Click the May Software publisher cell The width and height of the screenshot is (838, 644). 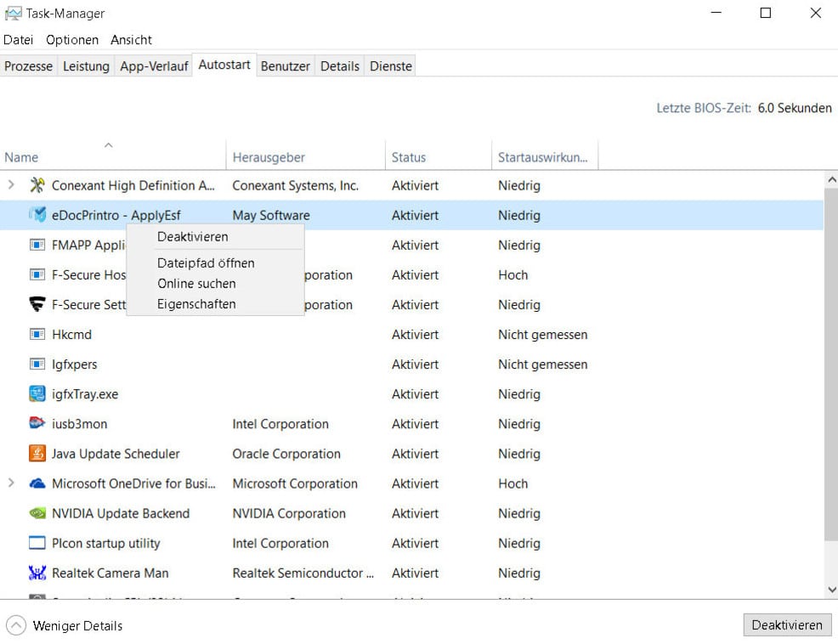(x=271, y=216)
